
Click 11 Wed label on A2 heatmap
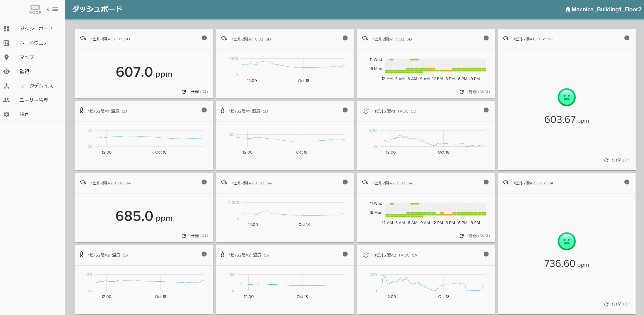376,204
